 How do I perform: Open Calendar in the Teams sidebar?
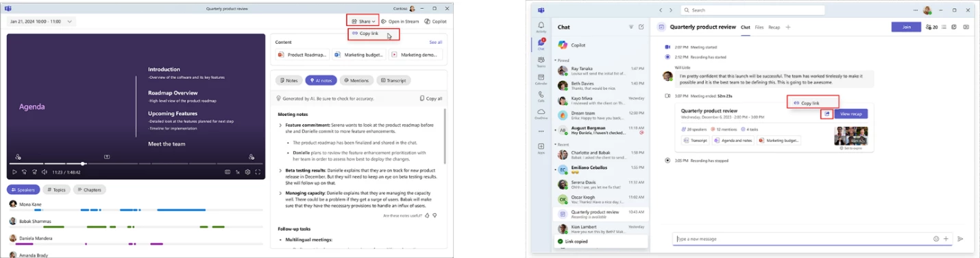click(541, 79)
